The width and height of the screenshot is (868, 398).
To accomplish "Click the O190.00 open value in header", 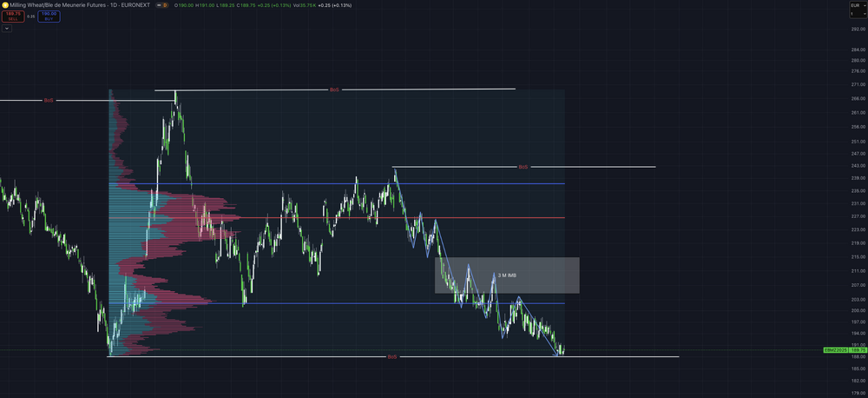I will pos(182,5).
